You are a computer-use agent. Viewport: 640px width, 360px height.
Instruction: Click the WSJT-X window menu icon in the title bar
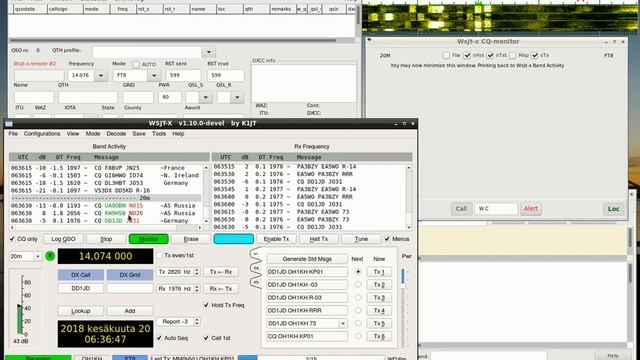point(9,124)
